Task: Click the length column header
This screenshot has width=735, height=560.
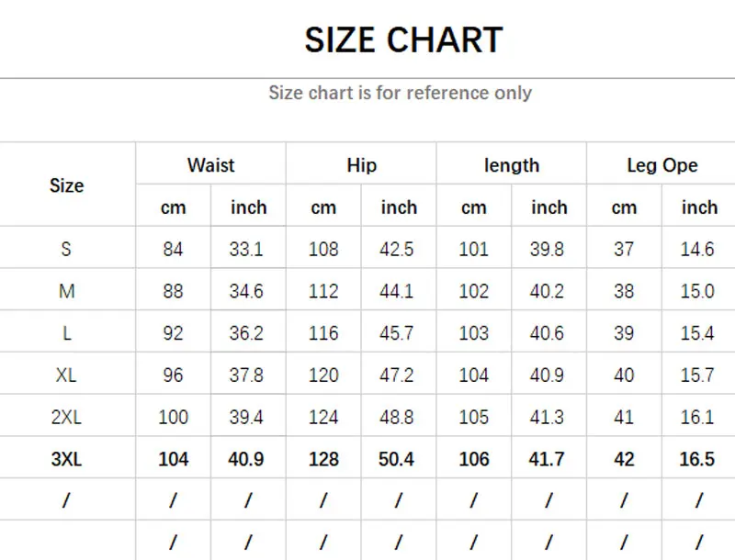Action: (x=511, y=165)
